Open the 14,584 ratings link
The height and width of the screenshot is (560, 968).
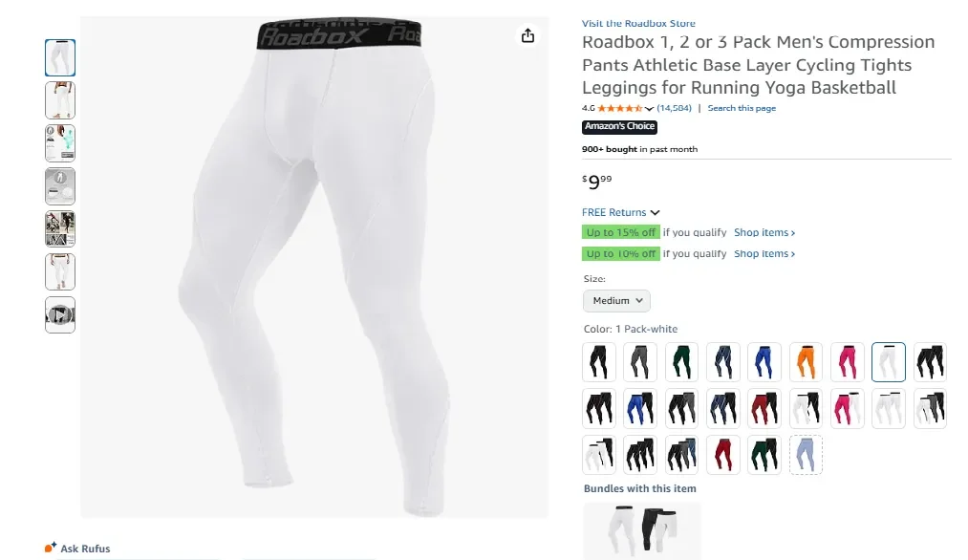674,108
